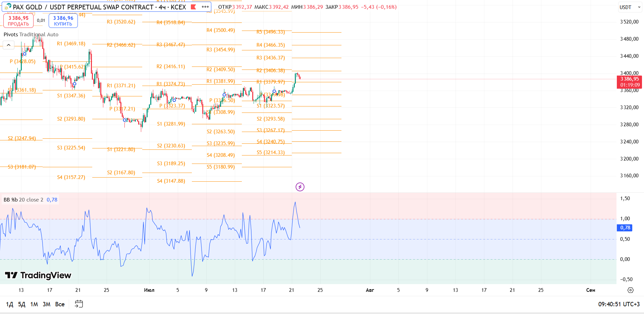Screen dimensions: 644x314
Task: Open the time axis settings gear icon
Action: point(631,290)
